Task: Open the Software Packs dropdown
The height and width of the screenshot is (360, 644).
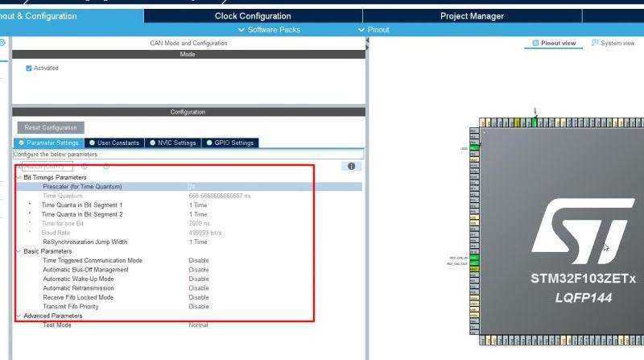Action: point(270,30)
